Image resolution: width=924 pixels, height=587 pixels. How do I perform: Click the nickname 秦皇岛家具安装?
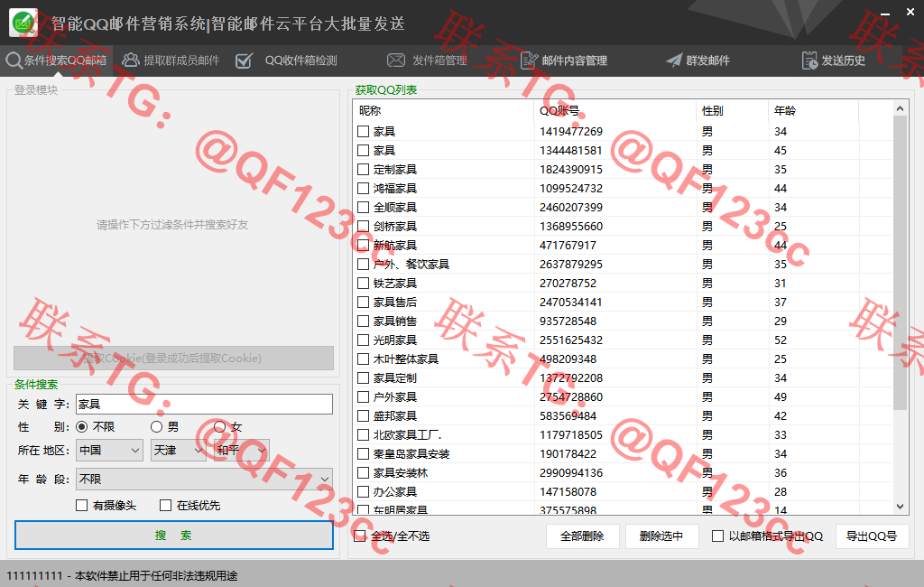click(411, 453)
